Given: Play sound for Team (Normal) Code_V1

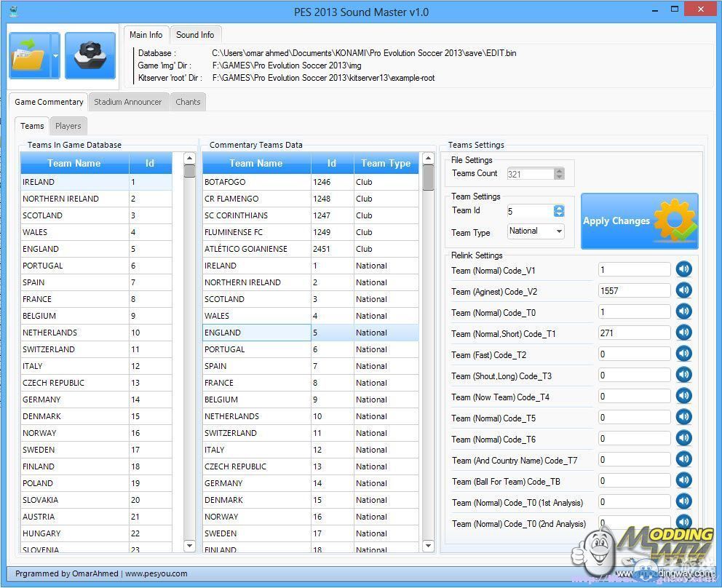Looking at the screenshot, I should click(x=683, y=269).
